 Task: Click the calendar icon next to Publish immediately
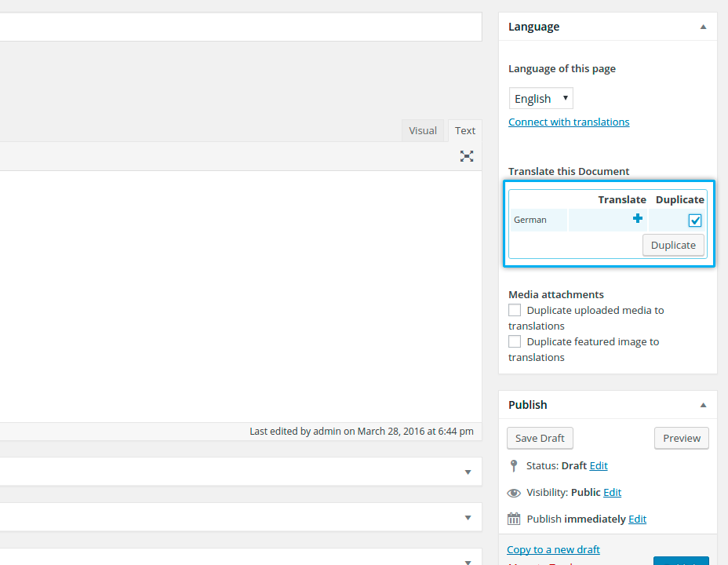point(514,519)
